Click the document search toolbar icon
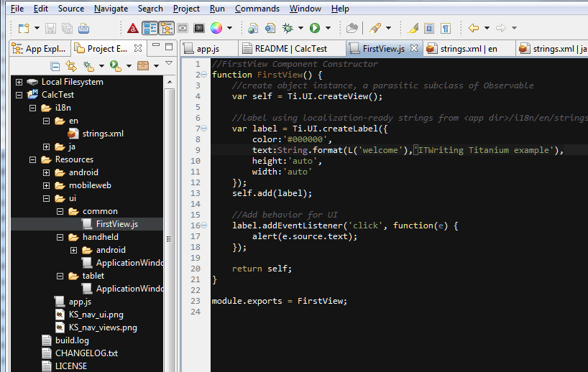The height and width of the screenshot is (372, 588). pyautogui.click(x=270, y=28)
